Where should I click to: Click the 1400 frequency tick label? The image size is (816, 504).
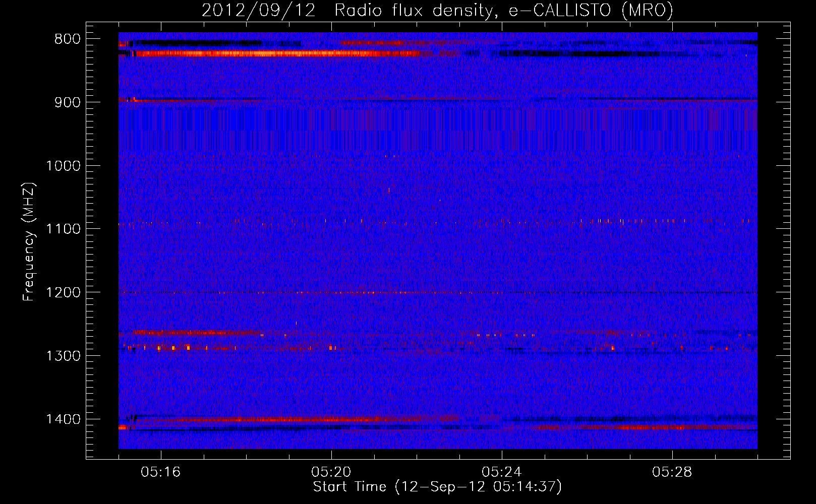click(63, 419)
